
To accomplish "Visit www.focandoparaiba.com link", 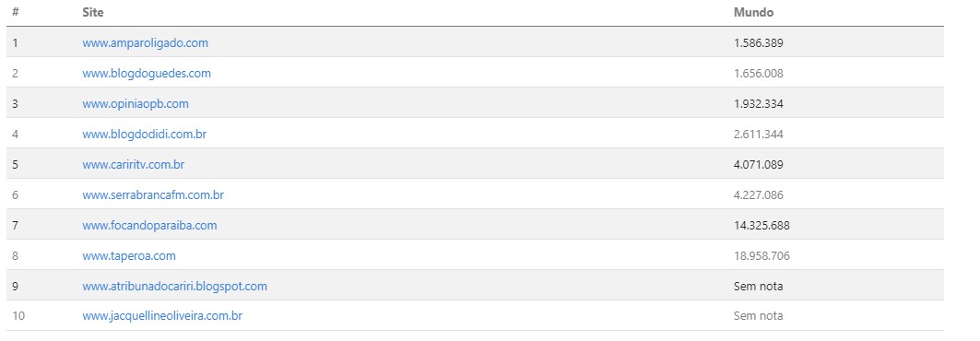I will [149, 226].
